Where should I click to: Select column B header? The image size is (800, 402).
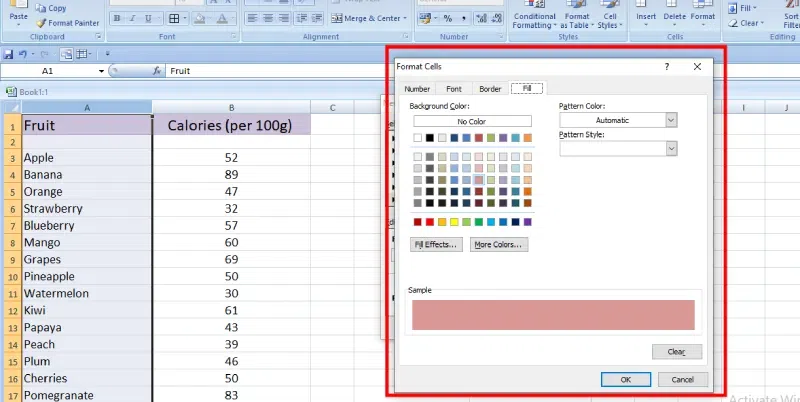coord(231,108)
